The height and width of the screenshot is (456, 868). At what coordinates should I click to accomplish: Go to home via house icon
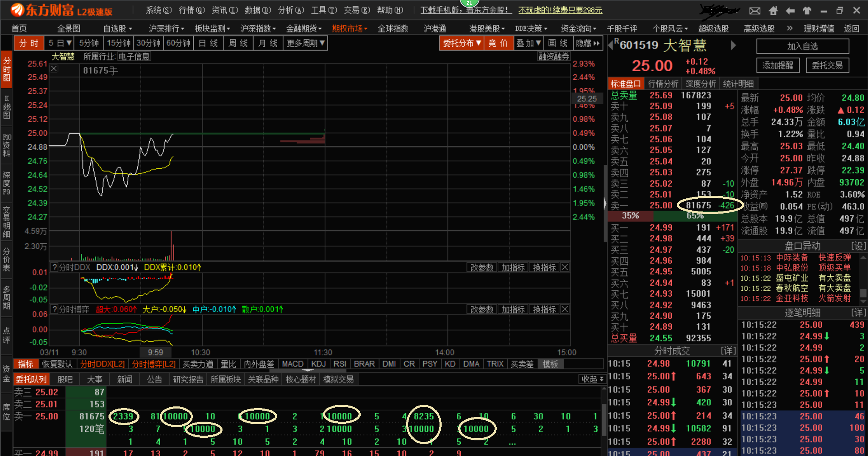coord(773,11)
